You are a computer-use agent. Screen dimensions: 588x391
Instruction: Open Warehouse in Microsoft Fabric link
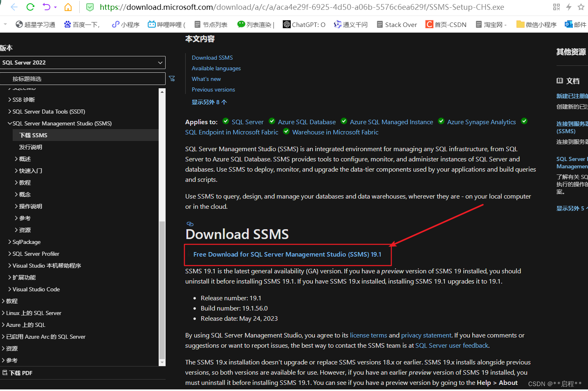pos(335,132)
